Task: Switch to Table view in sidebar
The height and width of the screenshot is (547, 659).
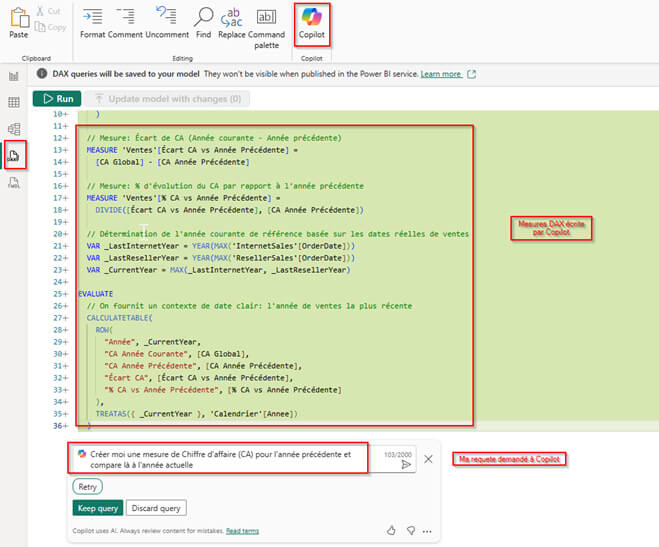Action: point(14,102)
